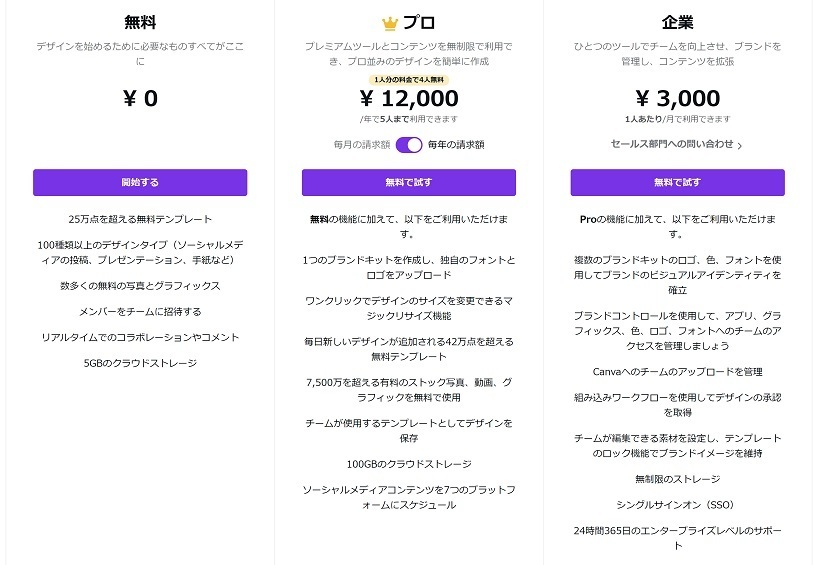The width and height of the screenshot is (834, 565).
Task: Click the 無制限のストレージ feature text
Action: tap(678, 479)
